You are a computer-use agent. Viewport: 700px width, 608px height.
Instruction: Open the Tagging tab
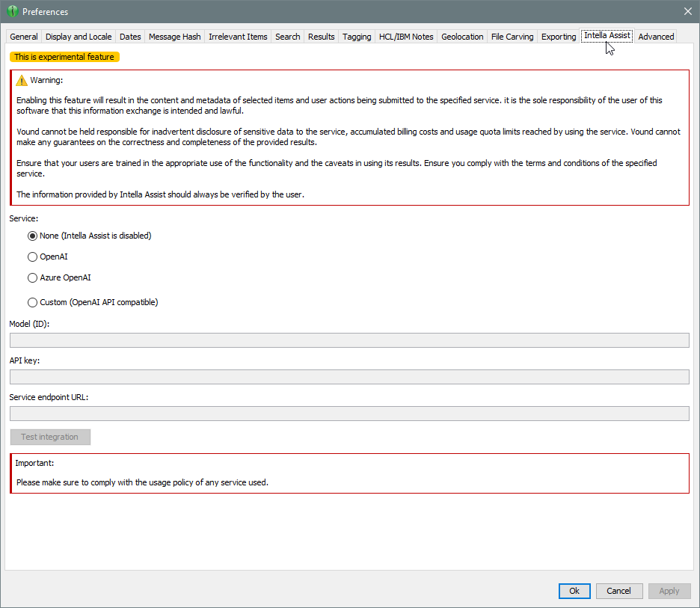357,37
